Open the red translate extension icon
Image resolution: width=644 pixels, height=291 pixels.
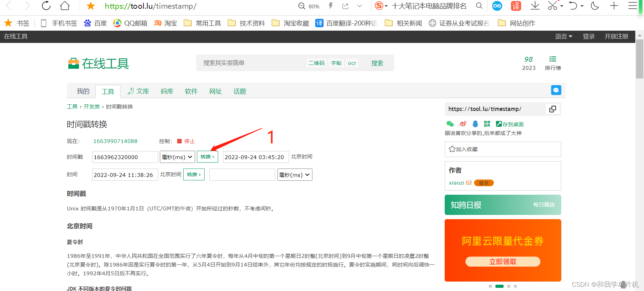click(x=516, y=6)
